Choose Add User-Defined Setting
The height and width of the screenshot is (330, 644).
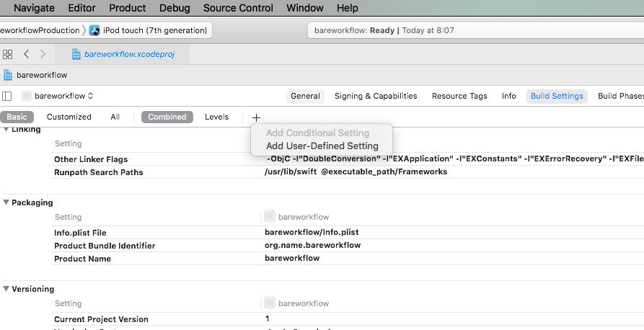click(322, 146)
